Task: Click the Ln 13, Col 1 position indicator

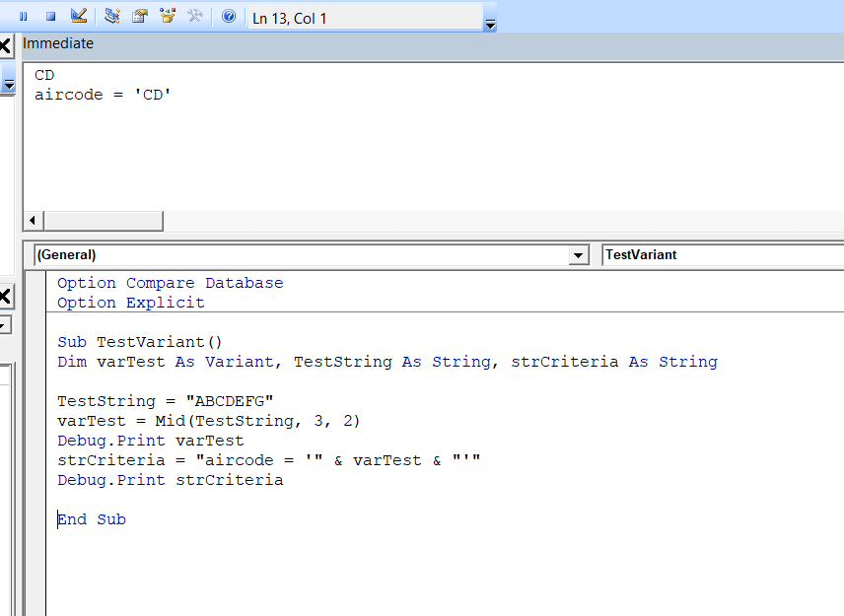Action: [290, 19]
